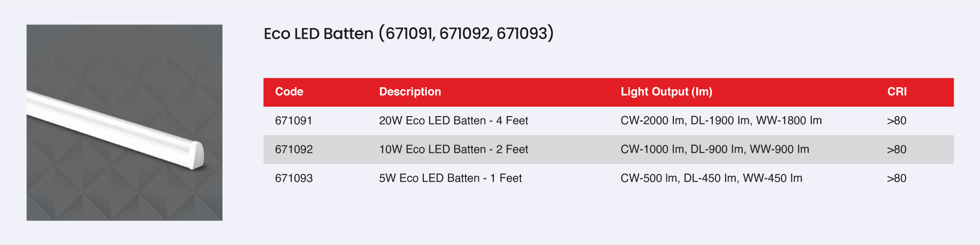Click the CRI column header
Image resolution: width=980 pixels, height=245 pixels.
coord(897,92)
